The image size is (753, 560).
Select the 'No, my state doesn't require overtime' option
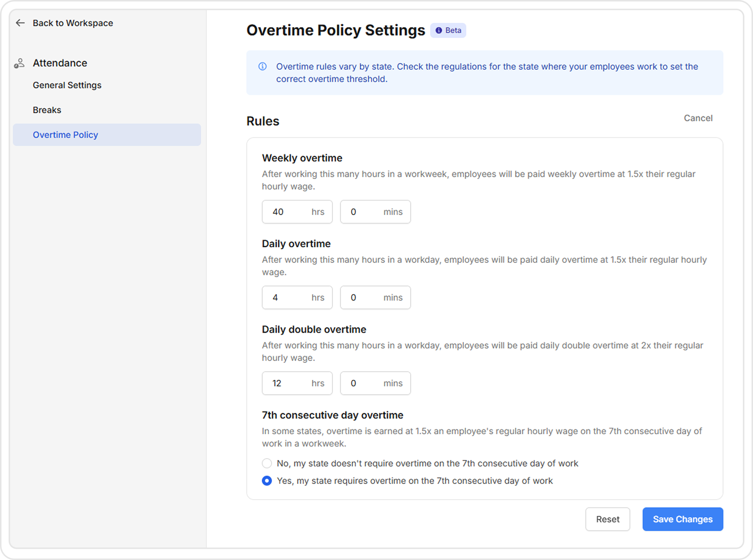[267, 463]
